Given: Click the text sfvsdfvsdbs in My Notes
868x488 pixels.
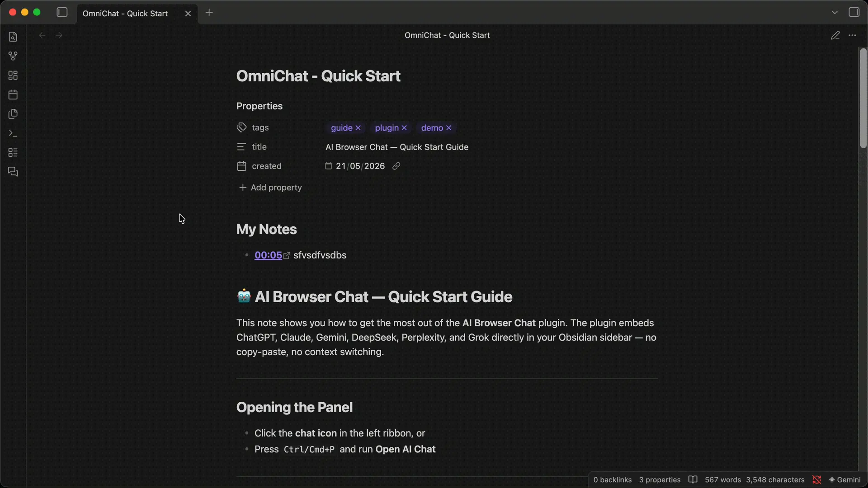Looking at the screenshot, I should tap(320, 255).
